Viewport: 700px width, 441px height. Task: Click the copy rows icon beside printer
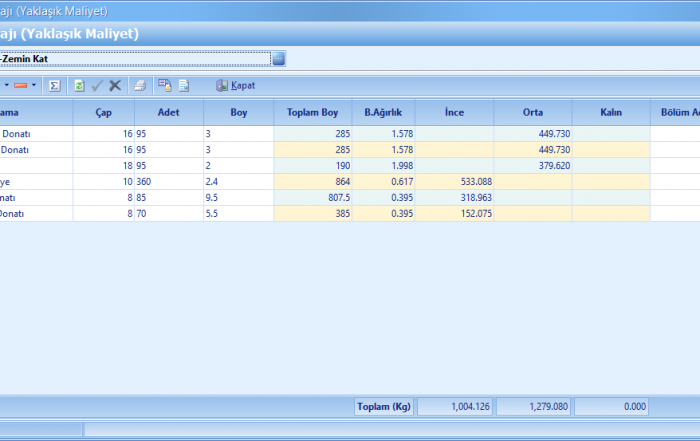click(x=164, y=86)
